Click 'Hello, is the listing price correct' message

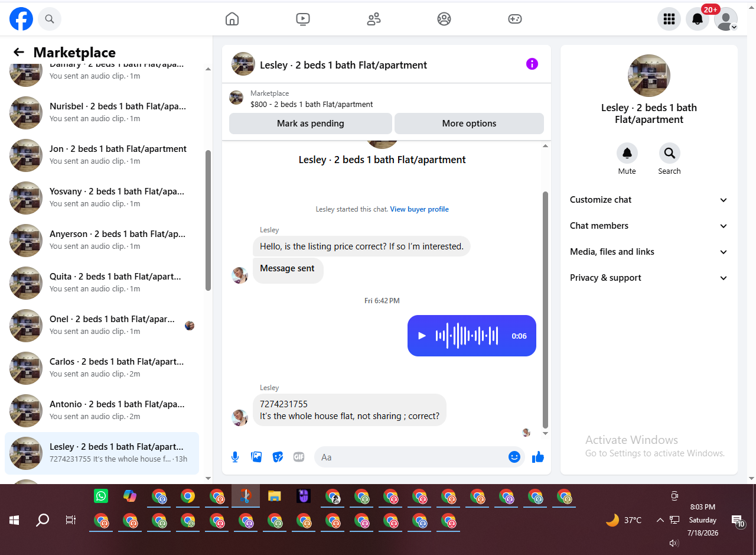(361, 246)
